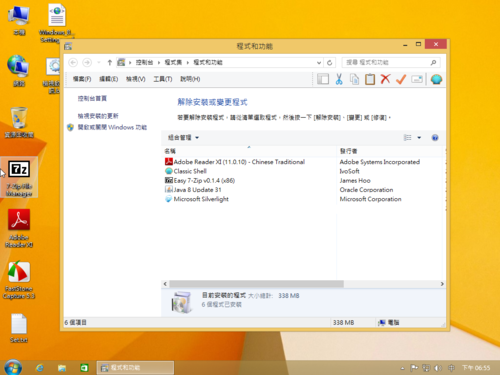Expand the first breadcrumb arrow in address bar
The image size is (500, 375).
[130, 62]
